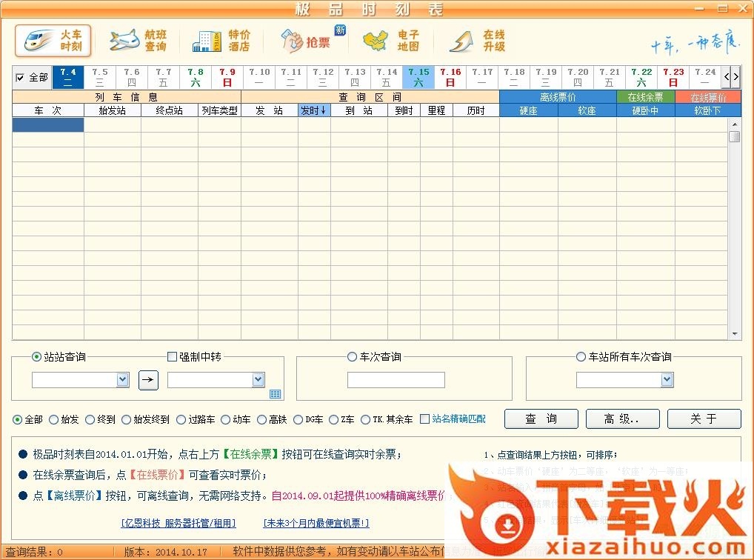Screen dimensions: 754x560
Task: Select the 7.22 date tab
Action: [641, 77]
